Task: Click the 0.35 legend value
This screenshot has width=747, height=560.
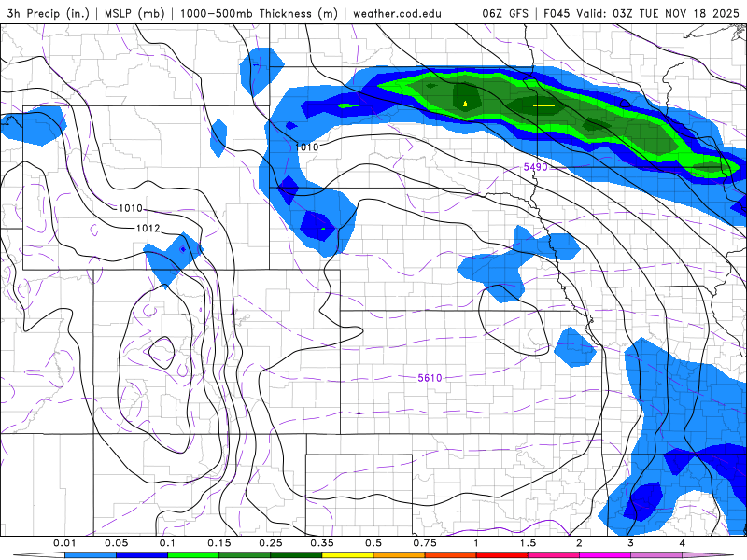Action: click(x=322, y=543)
